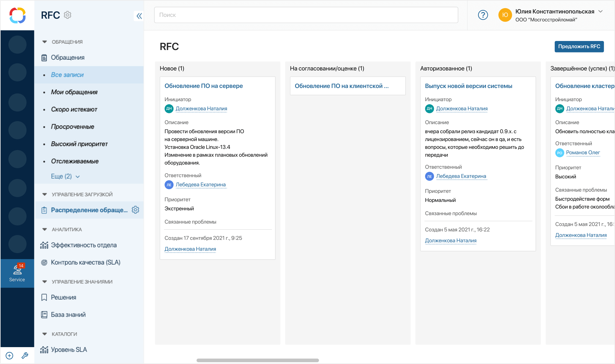Open card Обновление ПО на сервере
The height and width of the screenshot is (364, 615).
(203, 86)
